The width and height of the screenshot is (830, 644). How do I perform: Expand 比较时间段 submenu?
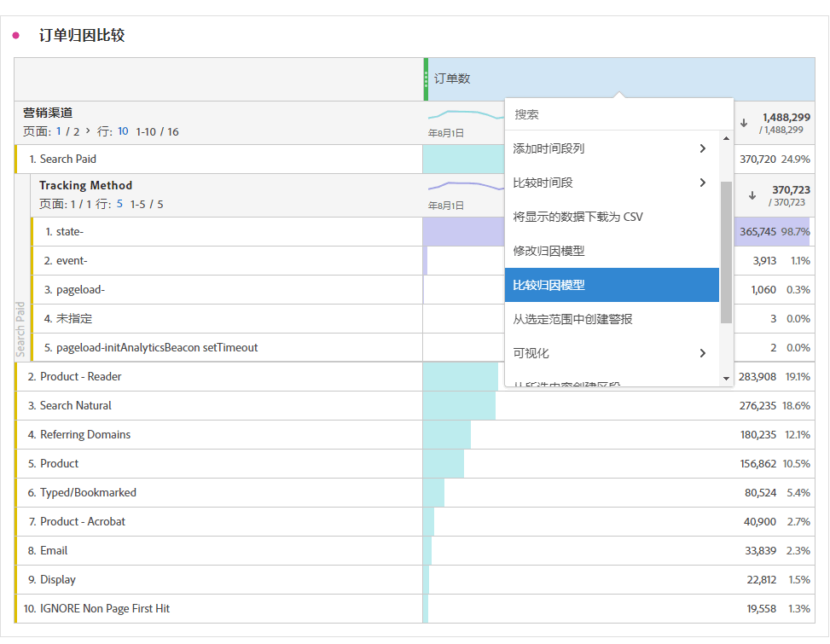[x=702, y=183]
